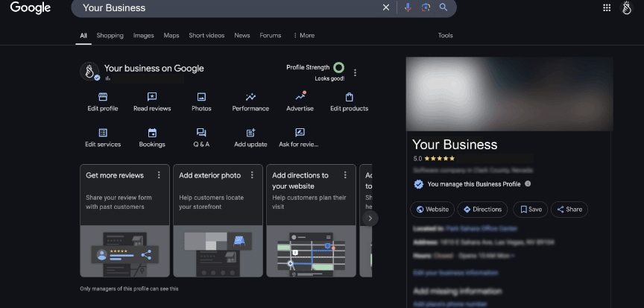The width and height of the screenshot is (644, 308).
Task: Switch to the Images tab
Action: point(143,35)
